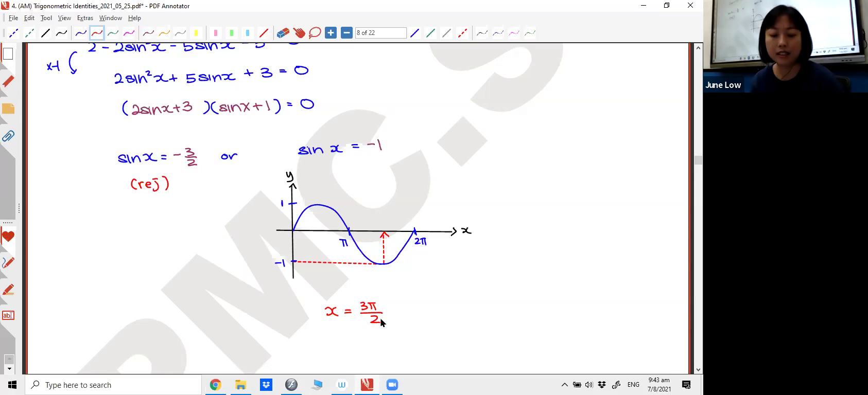Screen dimensions: 868x395
Task: Select the red straight line tool
Action: (264, 33)
